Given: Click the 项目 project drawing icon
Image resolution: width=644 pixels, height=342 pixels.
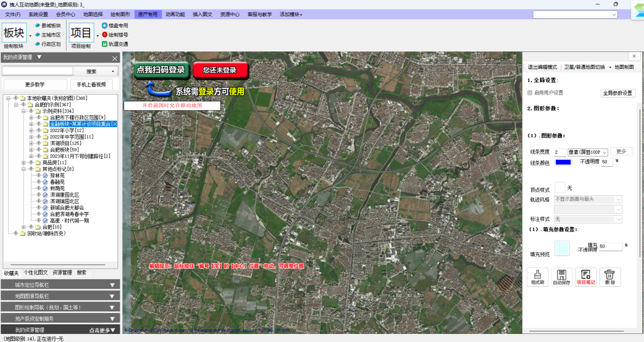Looking at the screenshot, I should pyautogui.click(x=81, y=33).
